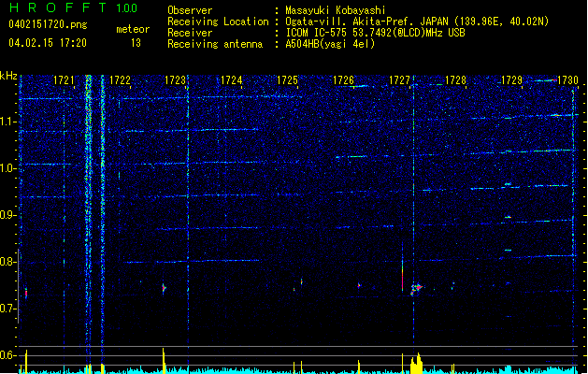Screen dimensions: 588x374
Task: Click the date stamp 04.02.15 17:20
Action: pos(48,43)
